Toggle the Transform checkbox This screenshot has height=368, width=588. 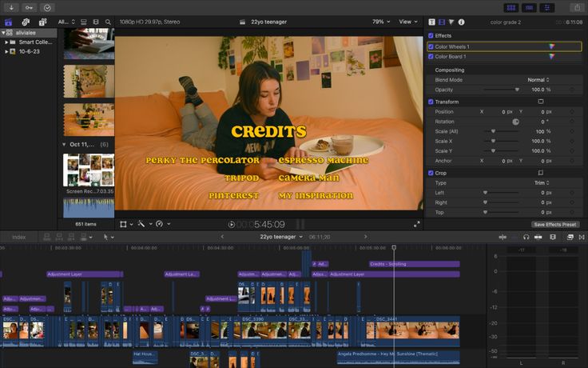tap(431, 102)
